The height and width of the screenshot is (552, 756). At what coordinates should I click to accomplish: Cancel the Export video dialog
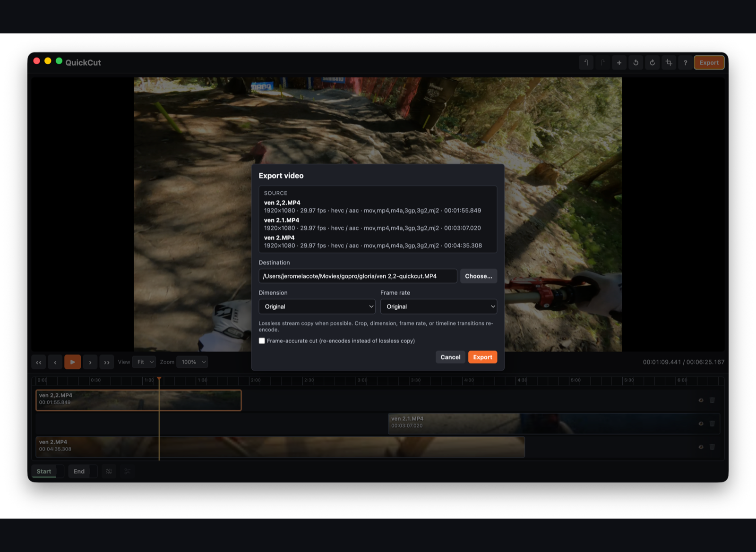pyautogui.click(x=450, y=357)
